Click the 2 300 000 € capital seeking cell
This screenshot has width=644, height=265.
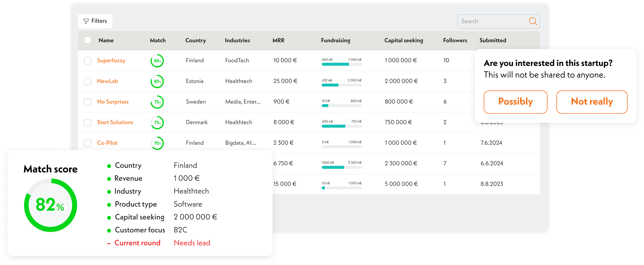coord(401,163)
